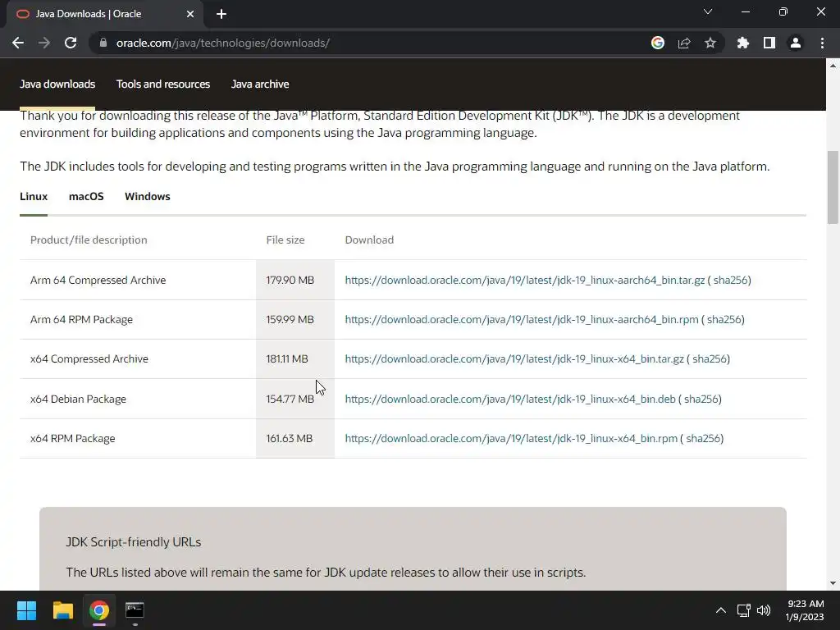Screen dimensions: 840x630
Task: Download the linux-aarch64 rpm link
Action: click(521, 320)
